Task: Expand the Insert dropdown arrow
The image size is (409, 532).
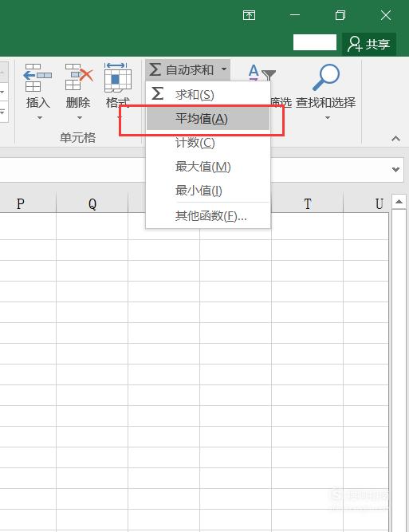Action: click(40, 118)
